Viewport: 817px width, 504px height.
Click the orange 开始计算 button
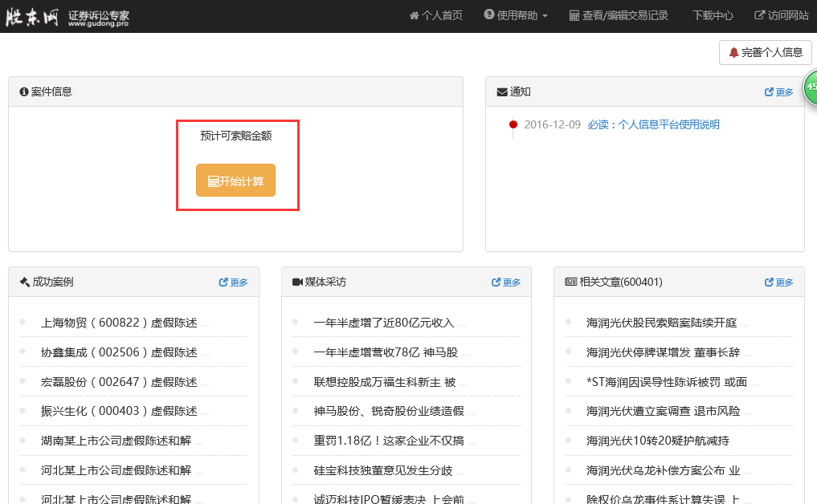click(235, 181)
